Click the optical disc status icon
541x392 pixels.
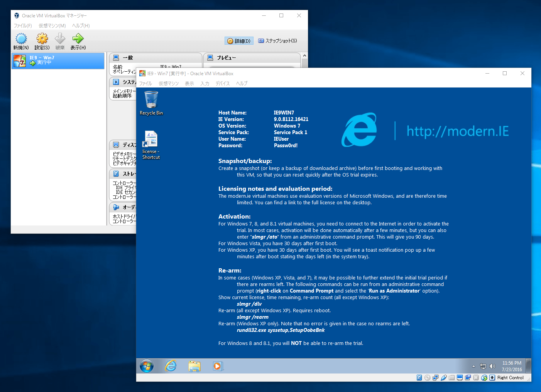[x=427, y=378]
